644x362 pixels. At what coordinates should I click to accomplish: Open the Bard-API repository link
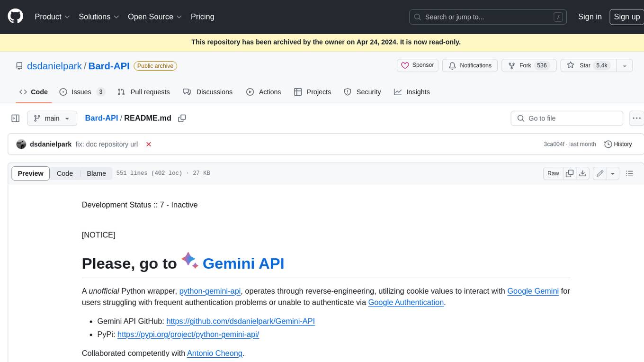point(109,66)
